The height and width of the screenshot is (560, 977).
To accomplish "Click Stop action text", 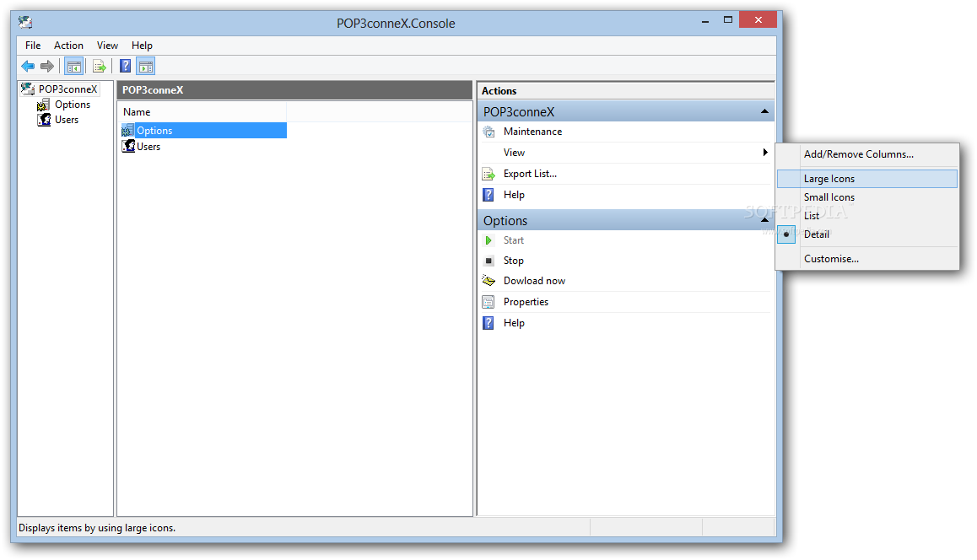I will pyautogui.click(x=514, y=261).
